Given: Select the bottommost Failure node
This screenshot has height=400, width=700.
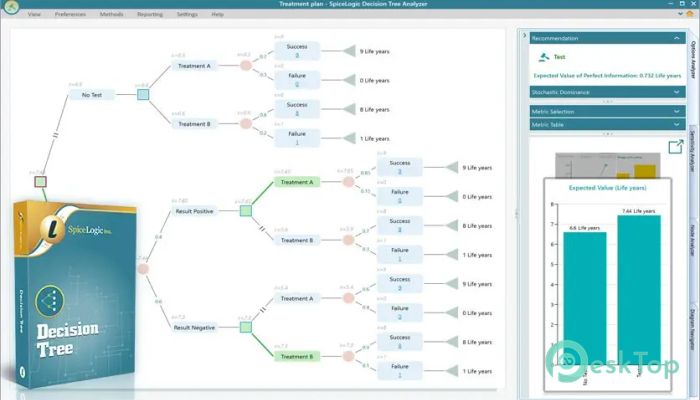Looking at the screenshot, I should (x=400, y=371).
